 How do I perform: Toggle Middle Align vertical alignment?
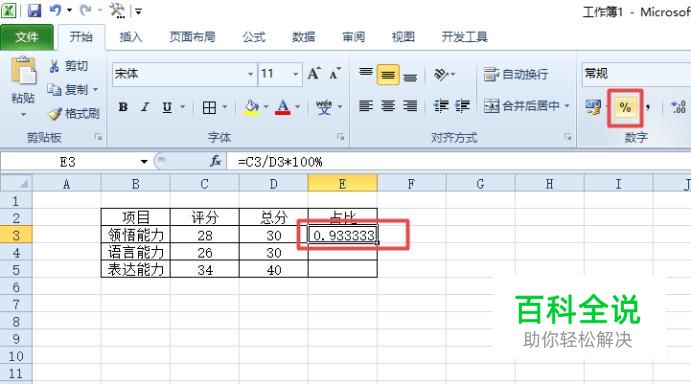coord(388,74)
